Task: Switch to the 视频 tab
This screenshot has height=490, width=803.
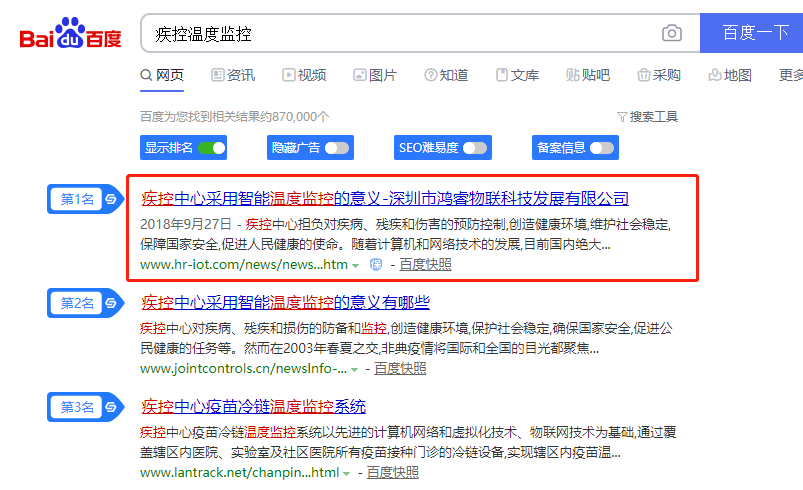Action: [304, 75]
